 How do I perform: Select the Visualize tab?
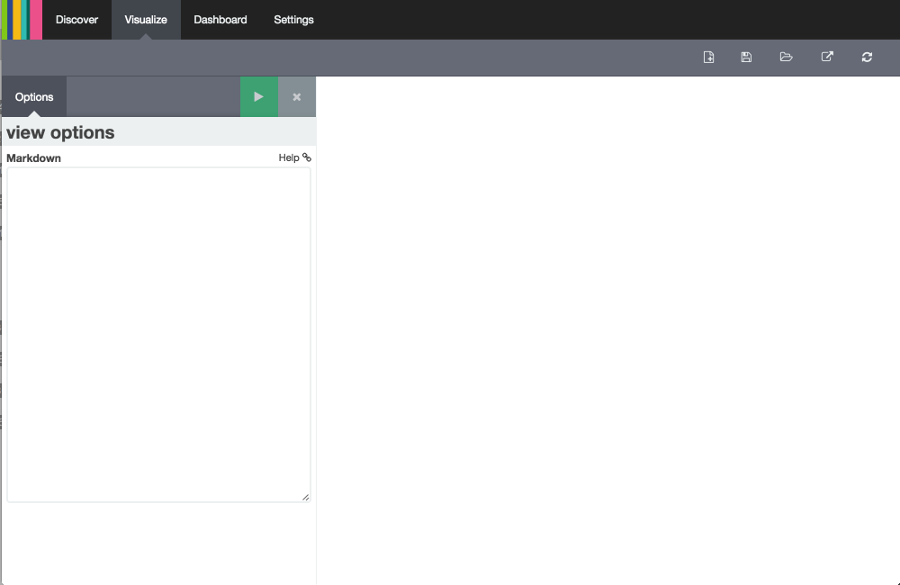tap(145, 19)
